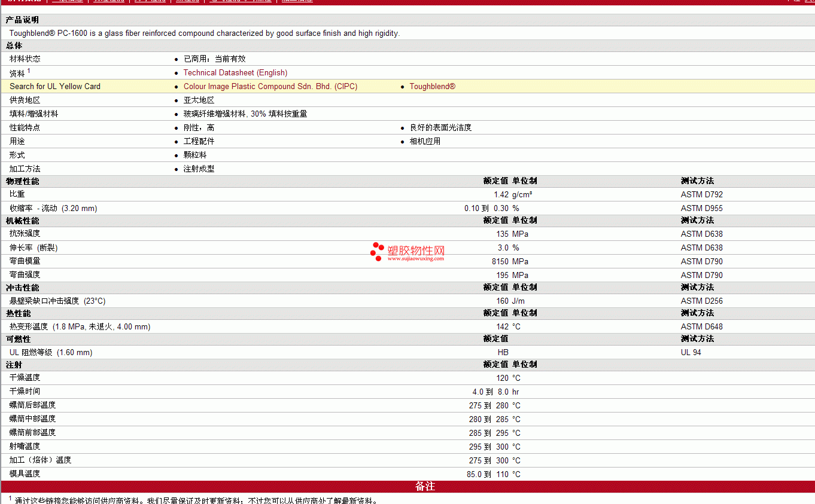This screenshot has height=504, width=815.
Task: Click ASTM D790 in the 弯曲强度 row
Action: point(702,275)
